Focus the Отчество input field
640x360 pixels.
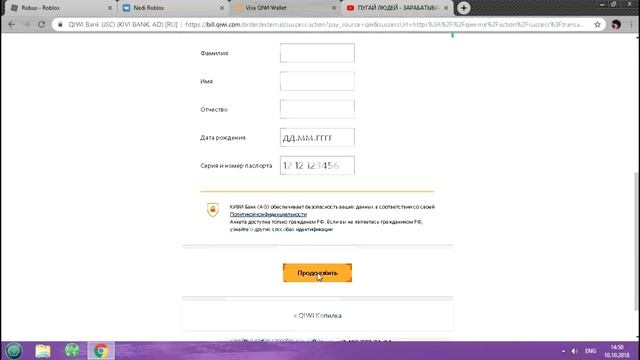[x=317, y=109]
